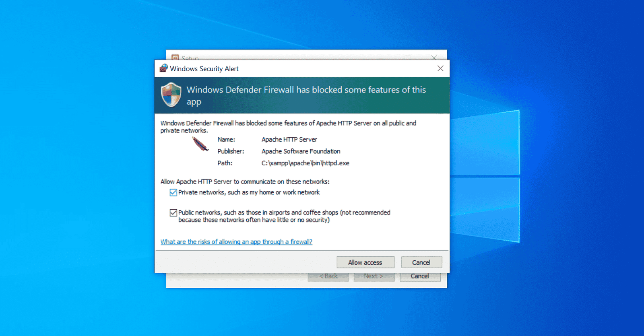Click Cancel in the Setup window behind
Image resolution: width=644 pixels, height=336 pixels.
click(x=420, y=276)
